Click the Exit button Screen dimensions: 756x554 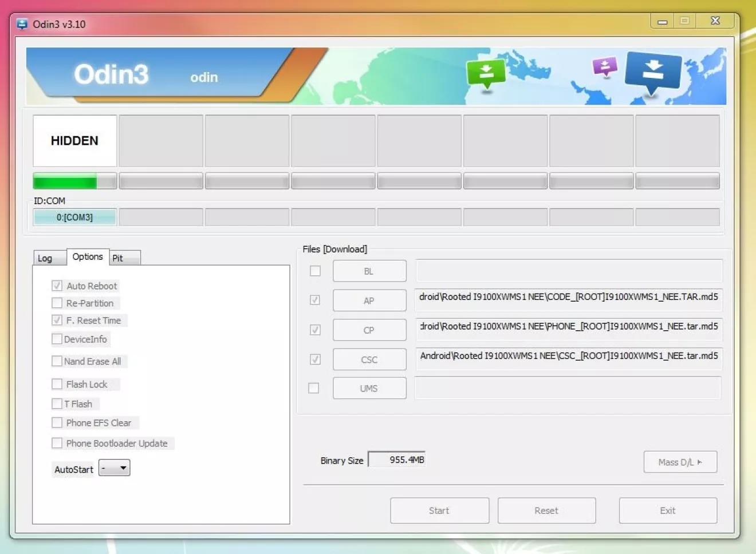pos(668,511)
